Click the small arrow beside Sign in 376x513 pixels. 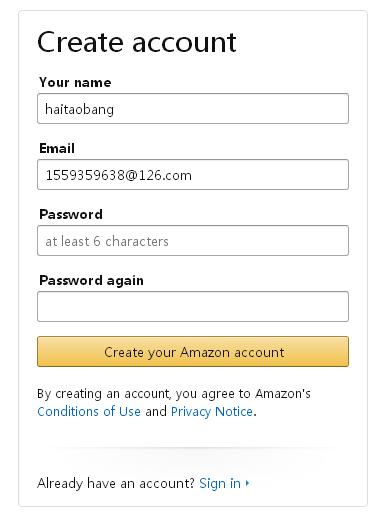[x=247, y=483]
